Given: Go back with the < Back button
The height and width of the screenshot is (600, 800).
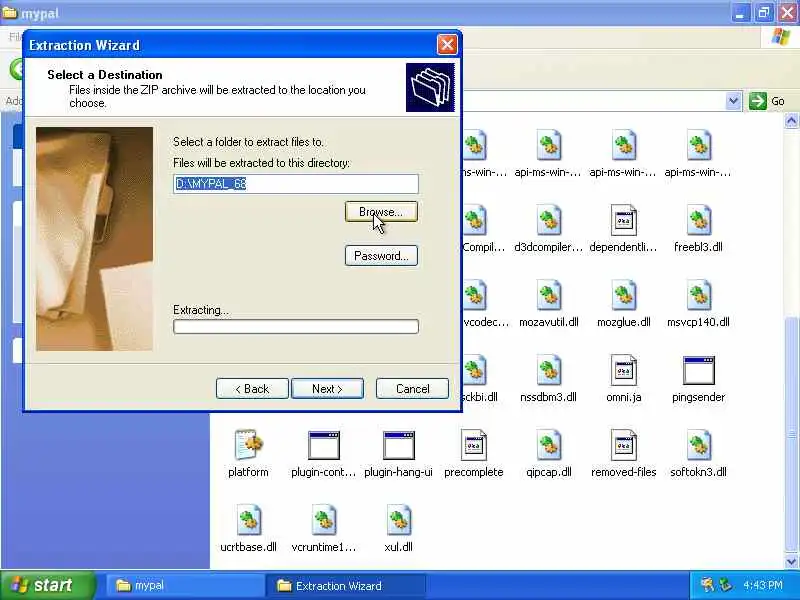Looking at the screenshot, I should click(252, 389).
